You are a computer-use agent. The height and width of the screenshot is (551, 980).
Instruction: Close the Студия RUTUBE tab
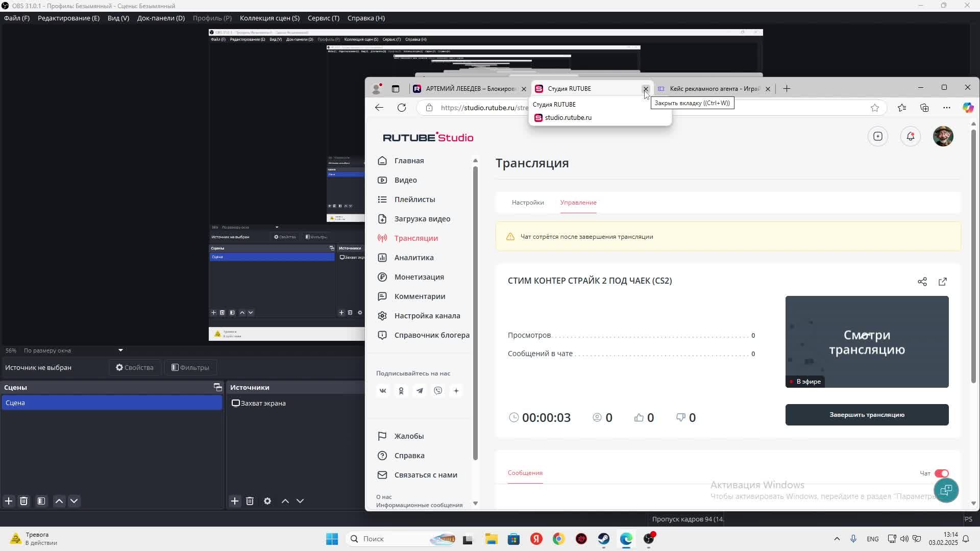(646, 89)
